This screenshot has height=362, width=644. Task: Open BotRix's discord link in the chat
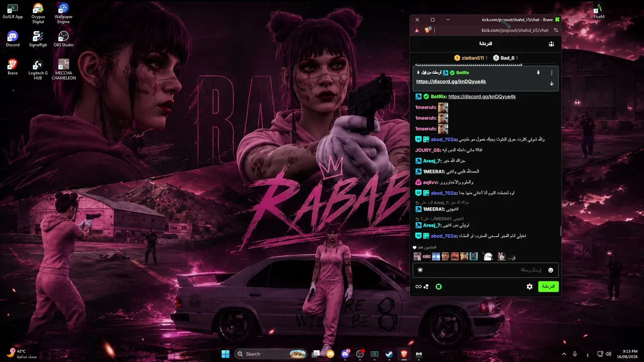(x=482, y=97)
